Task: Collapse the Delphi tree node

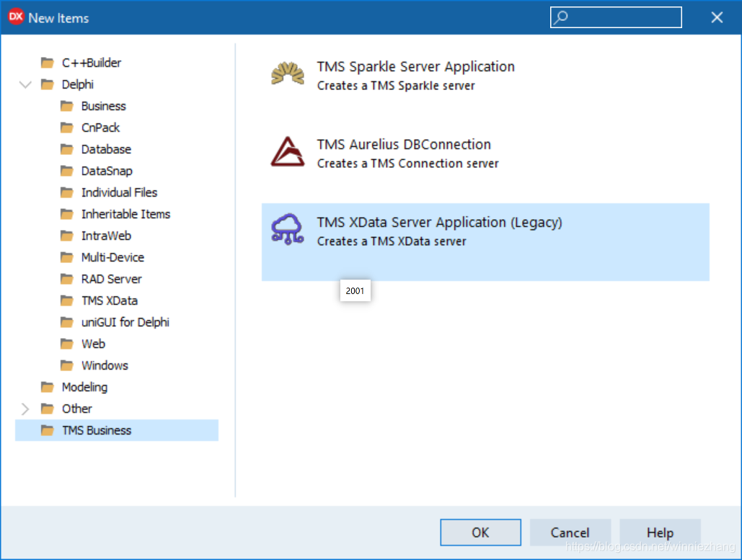Action: coord(25,84)
